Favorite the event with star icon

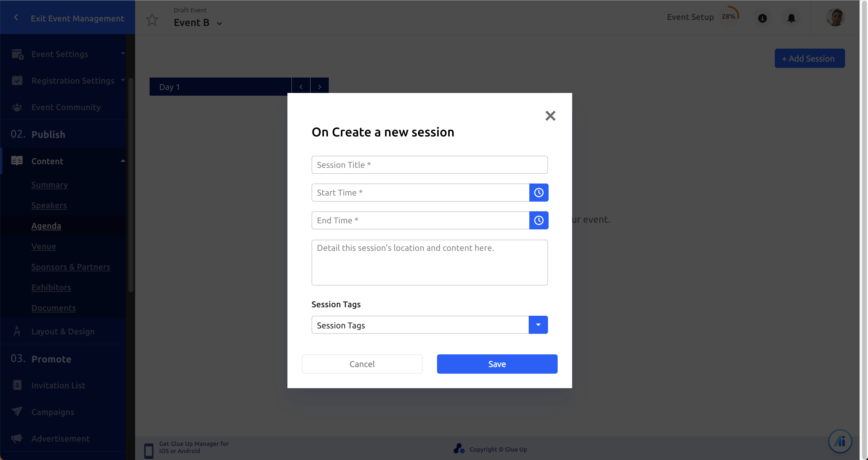click(152, 20)
